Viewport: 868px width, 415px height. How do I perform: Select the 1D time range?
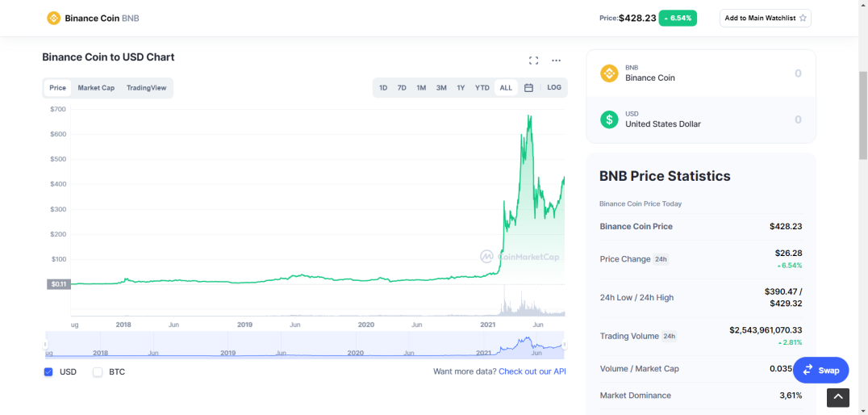tap(383, 87)
